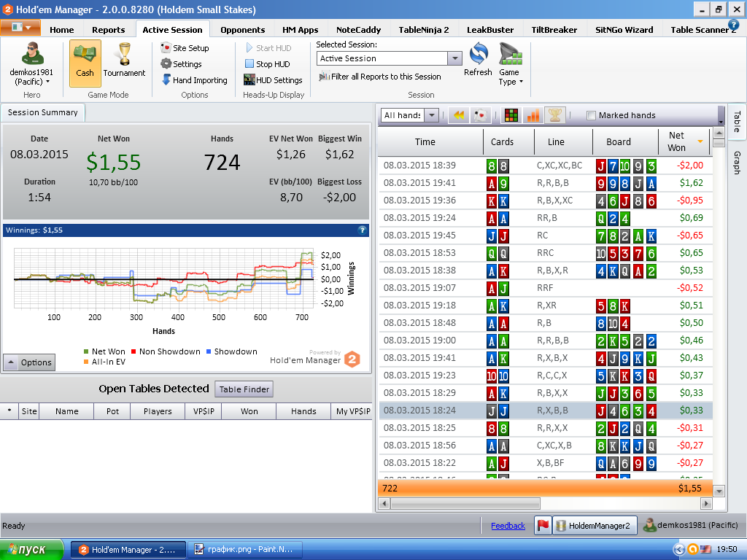747x560 pixels.
Task: Click Hold'em Manager taskbar button
Action: tap(128, 550)
